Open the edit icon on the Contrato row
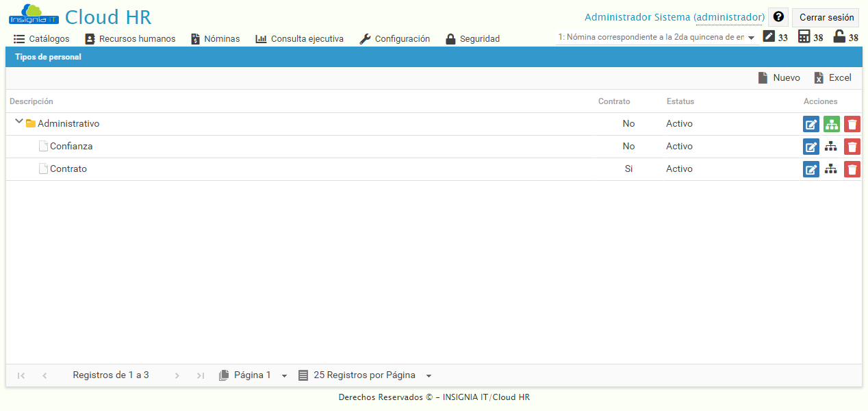 (x=810, y=169)
